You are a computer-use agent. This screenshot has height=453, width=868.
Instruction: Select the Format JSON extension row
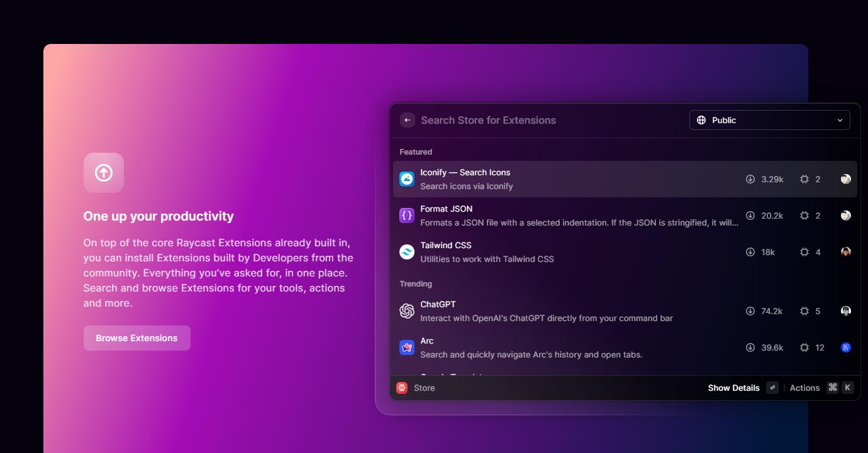click(x=625, y=216)
